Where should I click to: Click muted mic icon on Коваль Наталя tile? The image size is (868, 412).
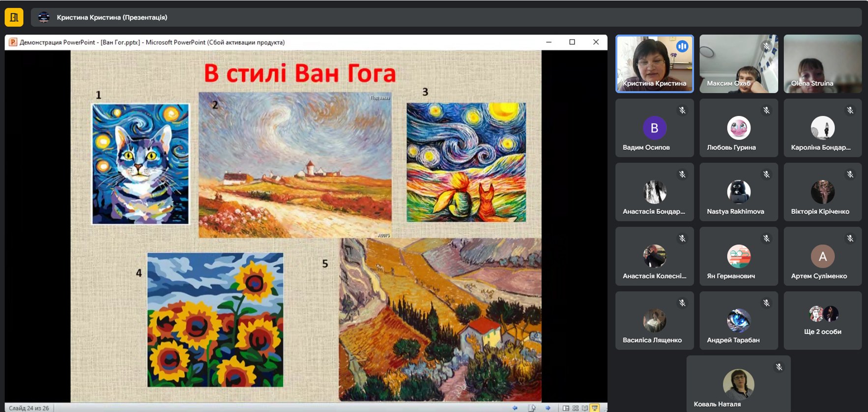click(x=779, y=367)
